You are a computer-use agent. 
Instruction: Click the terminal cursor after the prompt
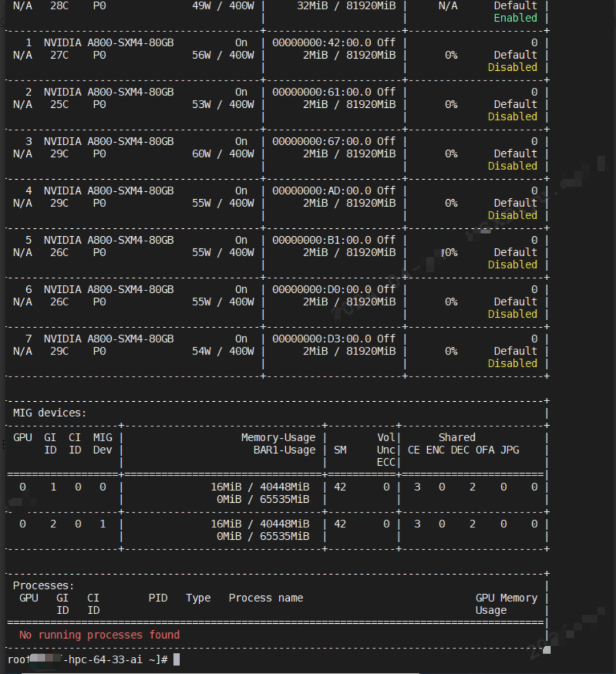(x=177, y=660)
